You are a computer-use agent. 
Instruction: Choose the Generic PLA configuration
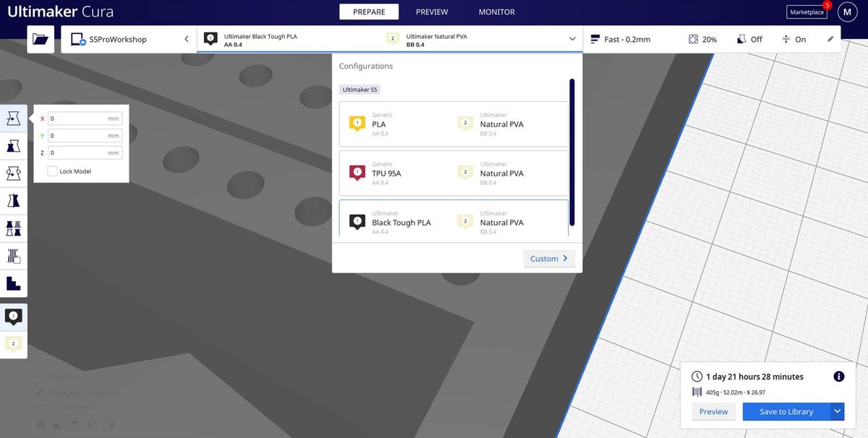[x=454, y=124]
